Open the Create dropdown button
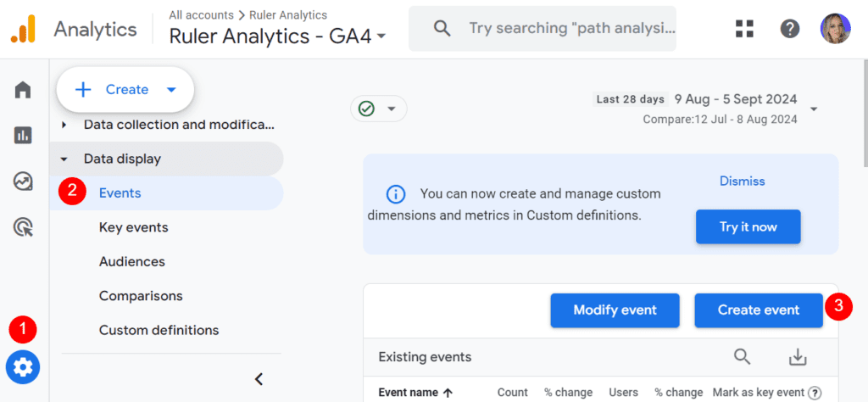868x402 pixels. [x=125, y=90]
